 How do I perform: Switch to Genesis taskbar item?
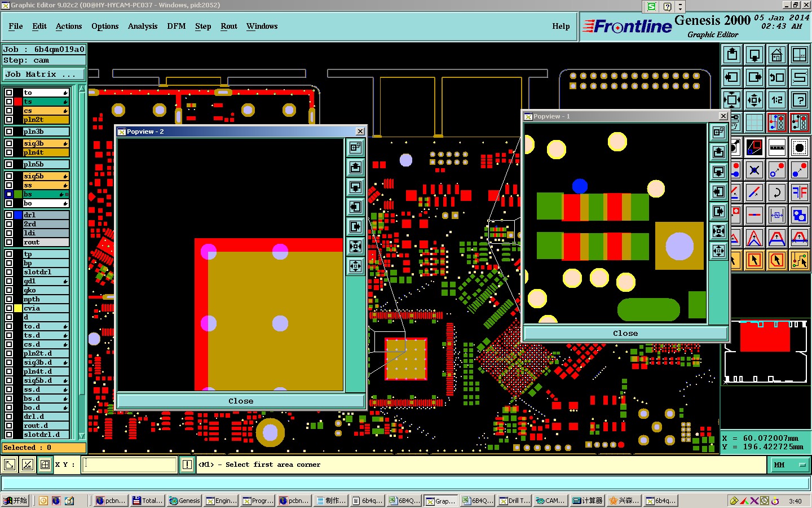184,501
